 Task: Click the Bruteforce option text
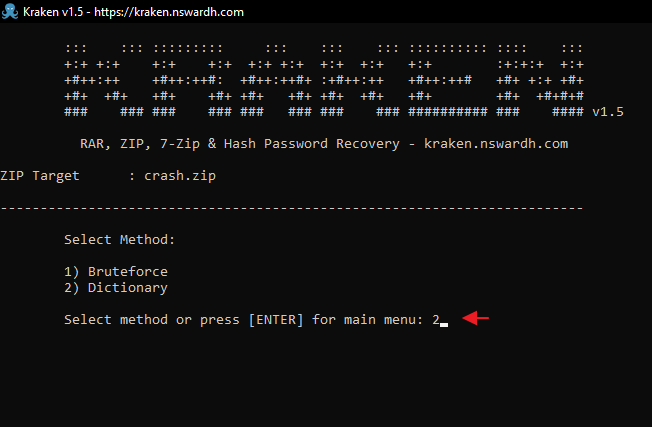[x=128, y=272]
